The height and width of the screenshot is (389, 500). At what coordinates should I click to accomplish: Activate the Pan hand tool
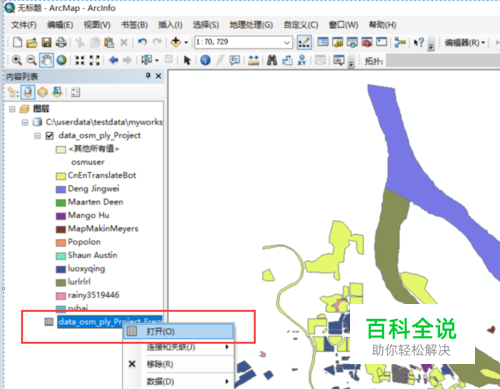click(x=46, y=60)
